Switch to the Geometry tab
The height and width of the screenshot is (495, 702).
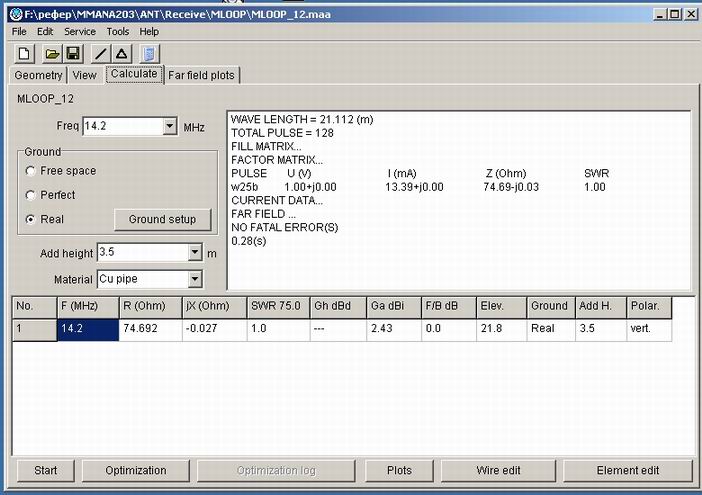click(x=39, y=75)
